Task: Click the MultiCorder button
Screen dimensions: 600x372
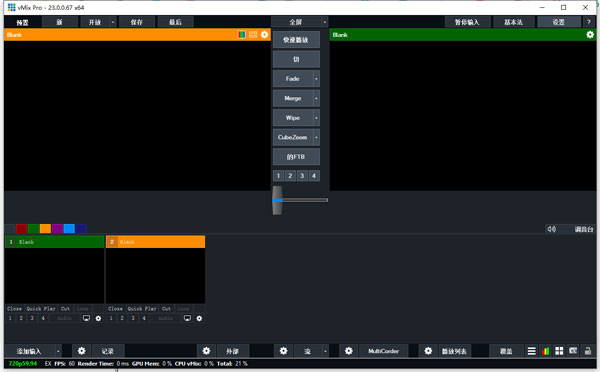Action: 383,351
